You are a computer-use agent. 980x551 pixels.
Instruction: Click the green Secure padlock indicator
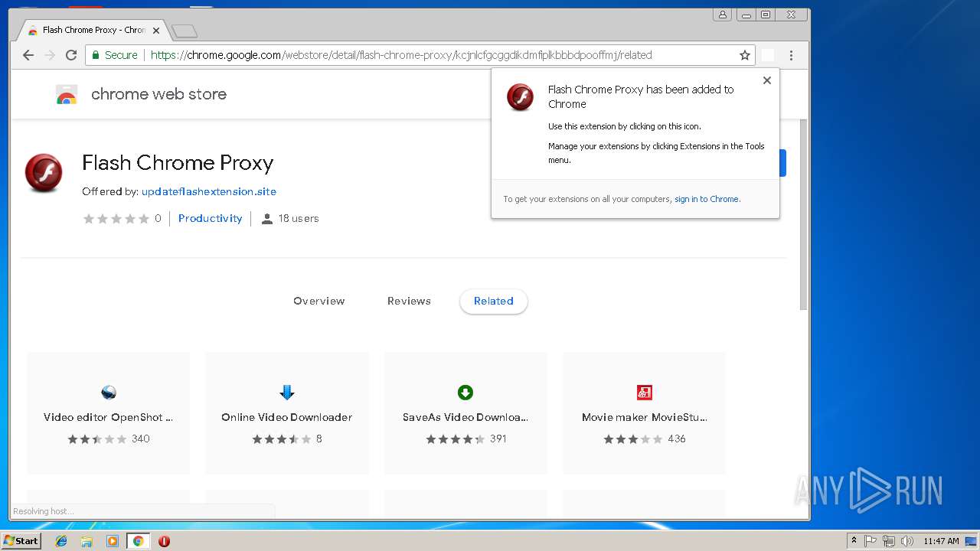click(x=115, y=55)
